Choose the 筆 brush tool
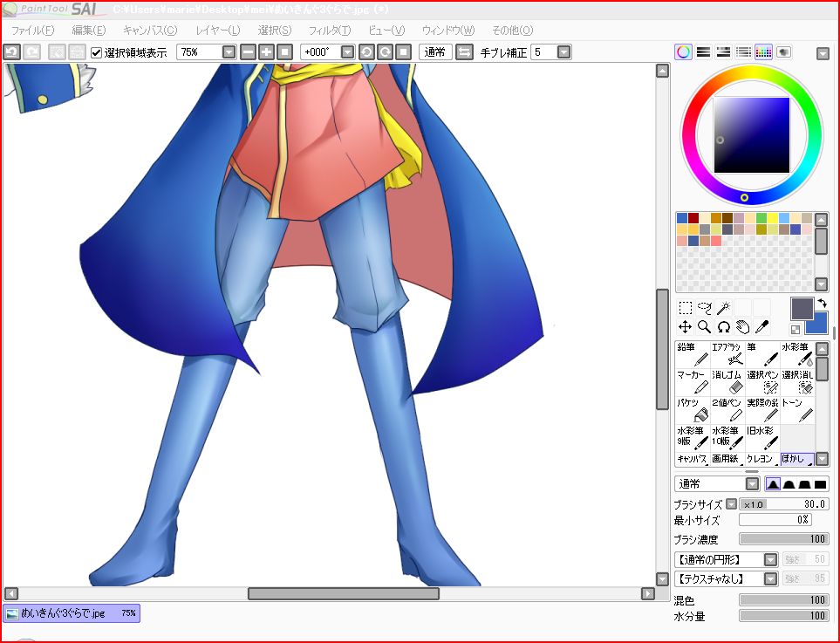 (x=761, y=354)
